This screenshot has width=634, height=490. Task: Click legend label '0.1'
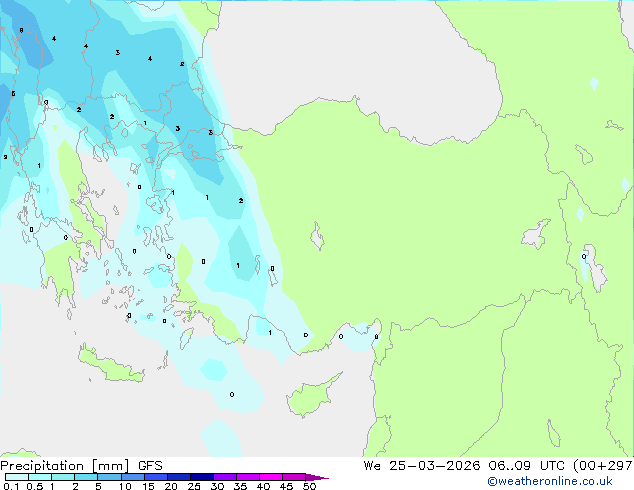[11, 486]
